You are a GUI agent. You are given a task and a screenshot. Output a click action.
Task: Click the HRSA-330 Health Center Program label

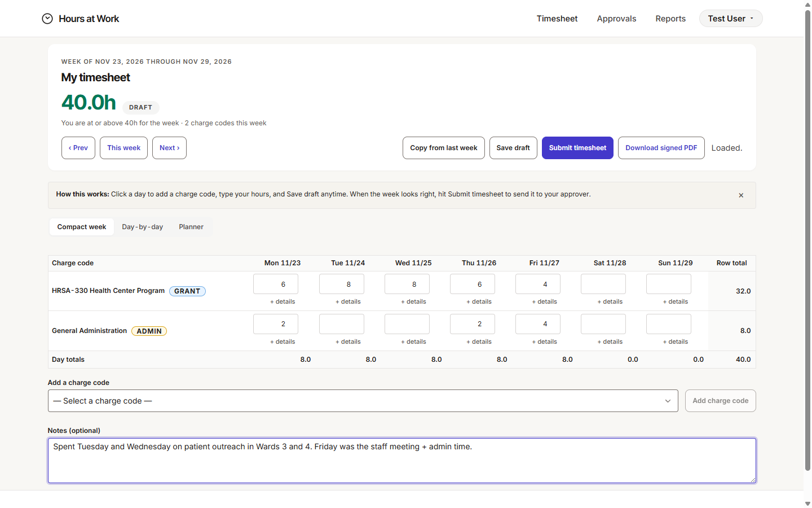click(108, 291)
